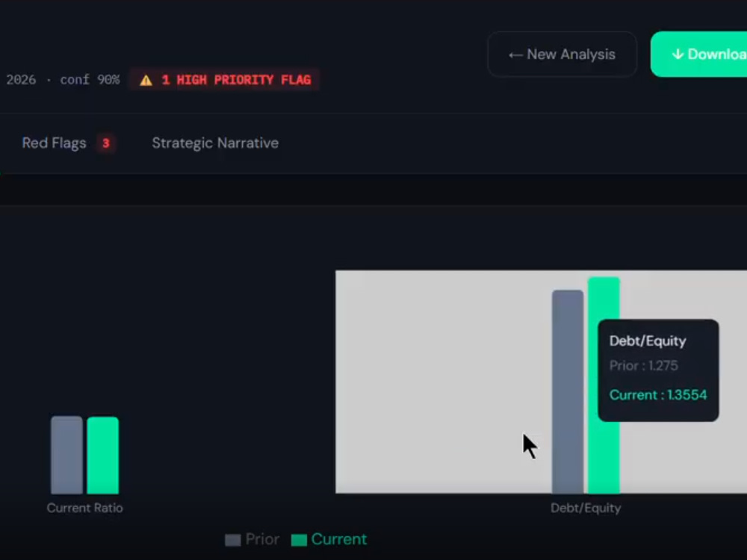The image size is (747, 560).
Task: Toggle the Prior series in legend
Action: tap(252, 540)
